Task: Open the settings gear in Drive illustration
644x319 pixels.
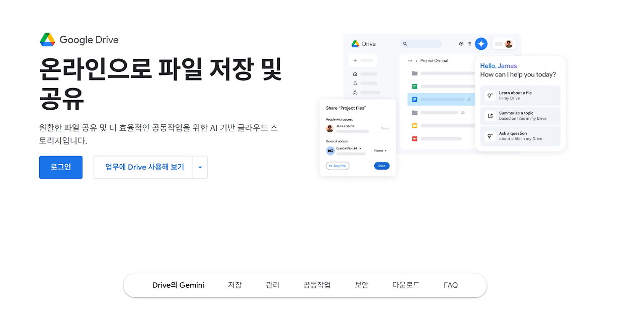Action: coord(461,44)
